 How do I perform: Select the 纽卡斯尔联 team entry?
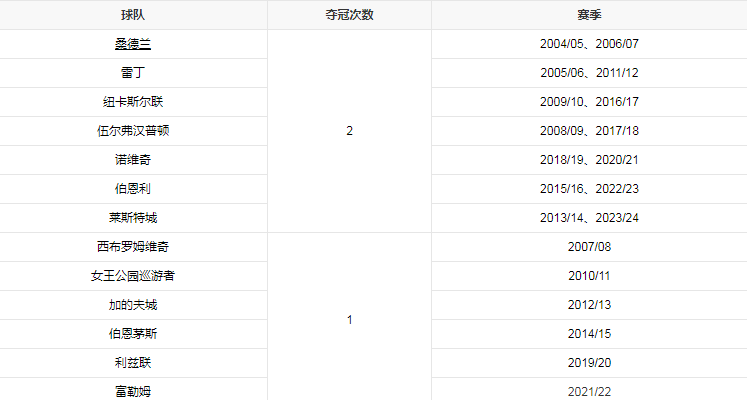click(x=133, y=102)
